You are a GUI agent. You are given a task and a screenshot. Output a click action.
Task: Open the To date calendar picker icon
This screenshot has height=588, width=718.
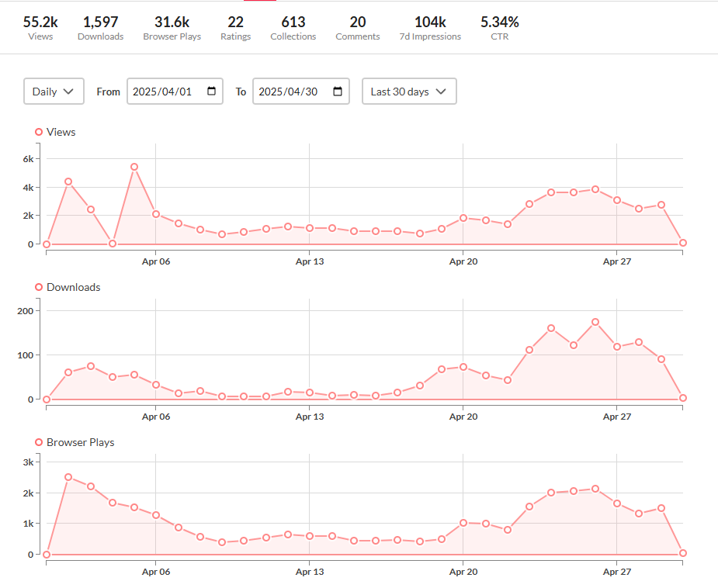[x=338, y=92]
